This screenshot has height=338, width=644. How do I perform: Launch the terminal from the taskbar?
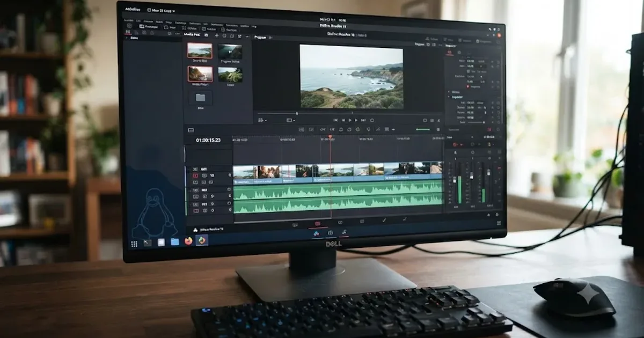pos(148,243)
